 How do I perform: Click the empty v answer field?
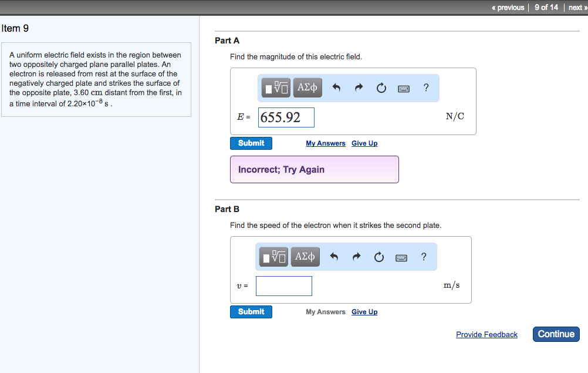[x=284, y=286]
